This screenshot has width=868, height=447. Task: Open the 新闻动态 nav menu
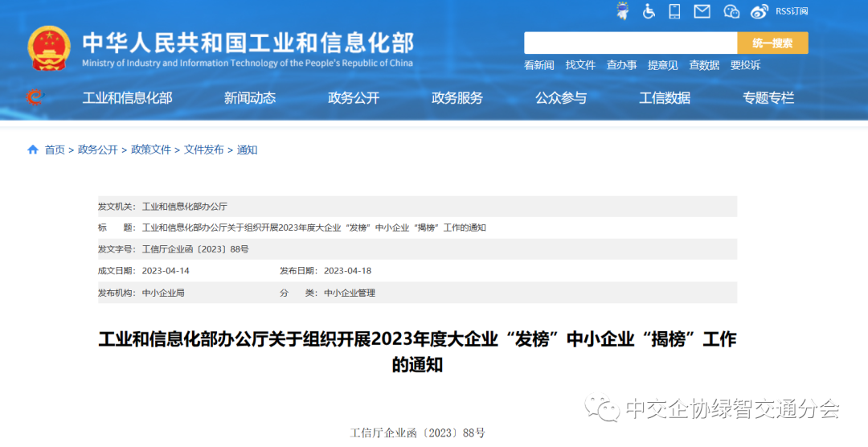(250, 98)
